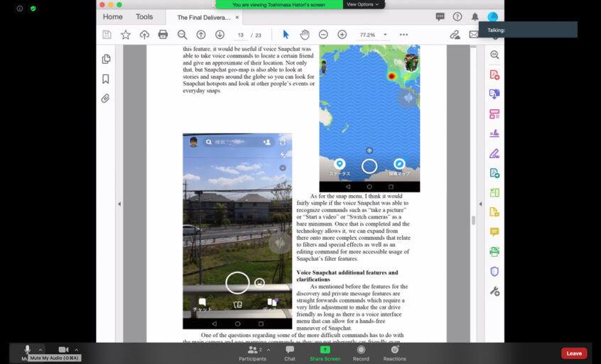Open zoom percentage dropdown
Screen dimensions: 601x364
click(385, 35)
